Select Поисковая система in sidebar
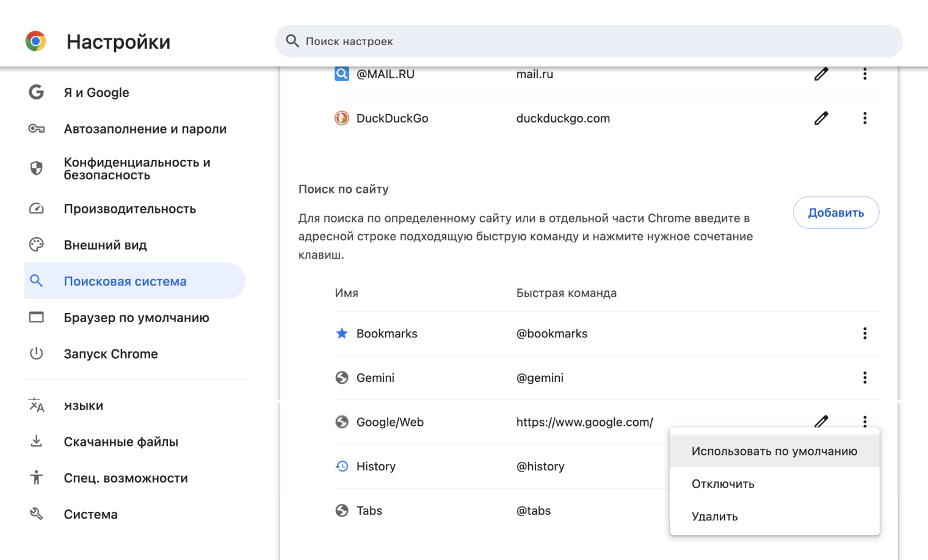Viewport: 928px width, 560px height. click(x=134, y=281)
